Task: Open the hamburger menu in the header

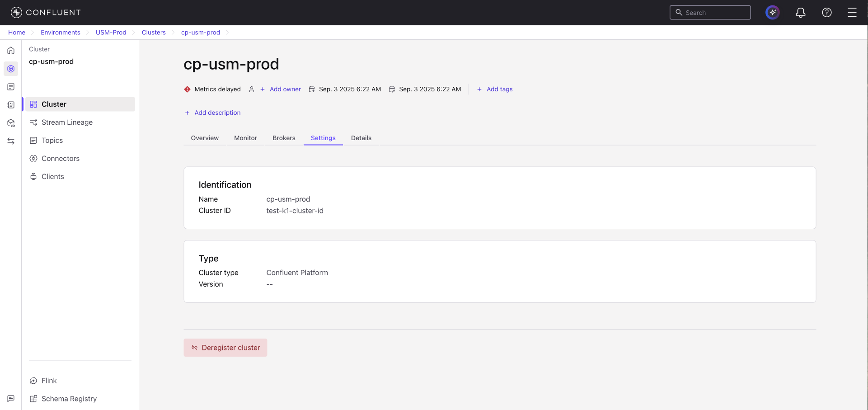Action: [852, 13]
